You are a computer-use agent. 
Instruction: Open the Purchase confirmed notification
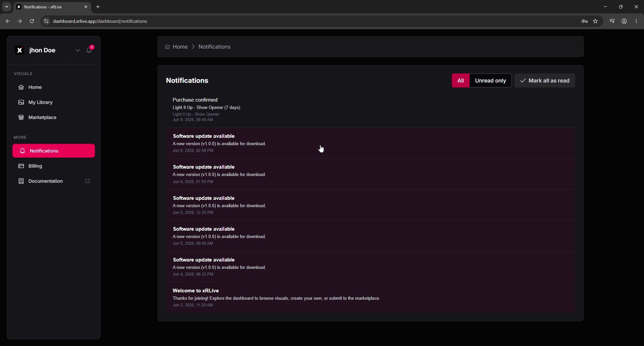coord(370,110)
